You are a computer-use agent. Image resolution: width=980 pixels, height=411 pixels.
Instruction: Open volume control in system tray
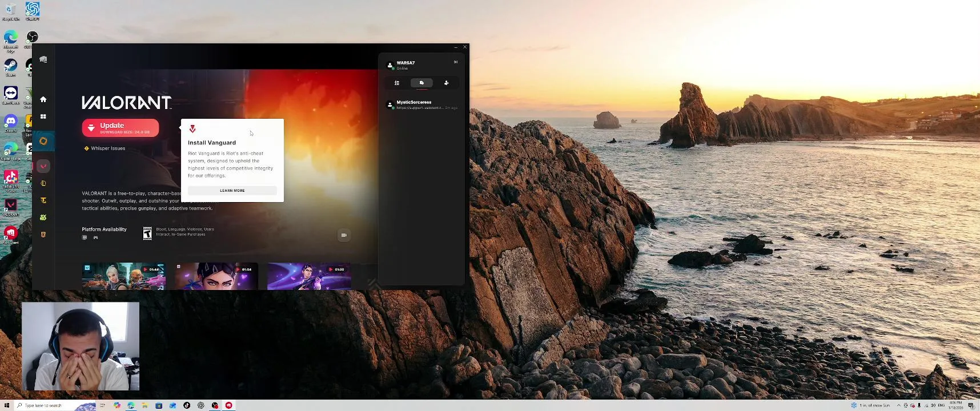pyautogui.click(x=933, y=405)
